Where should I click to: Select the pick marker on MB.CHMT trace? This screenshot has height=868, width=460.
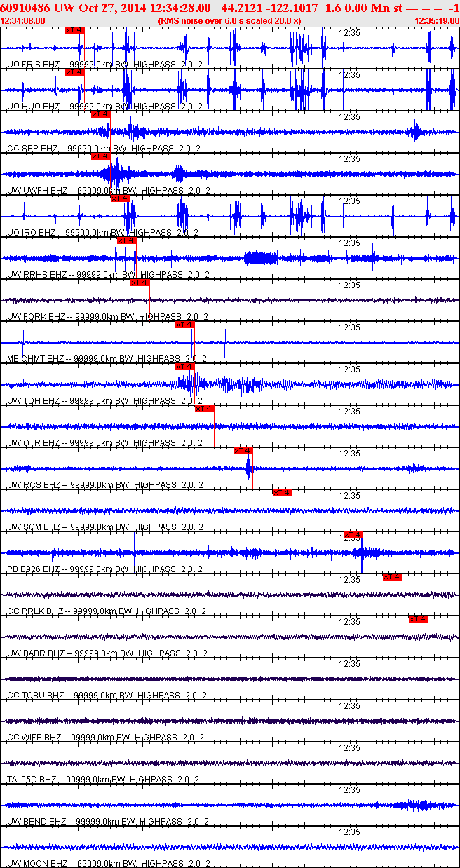pos(184,325)
